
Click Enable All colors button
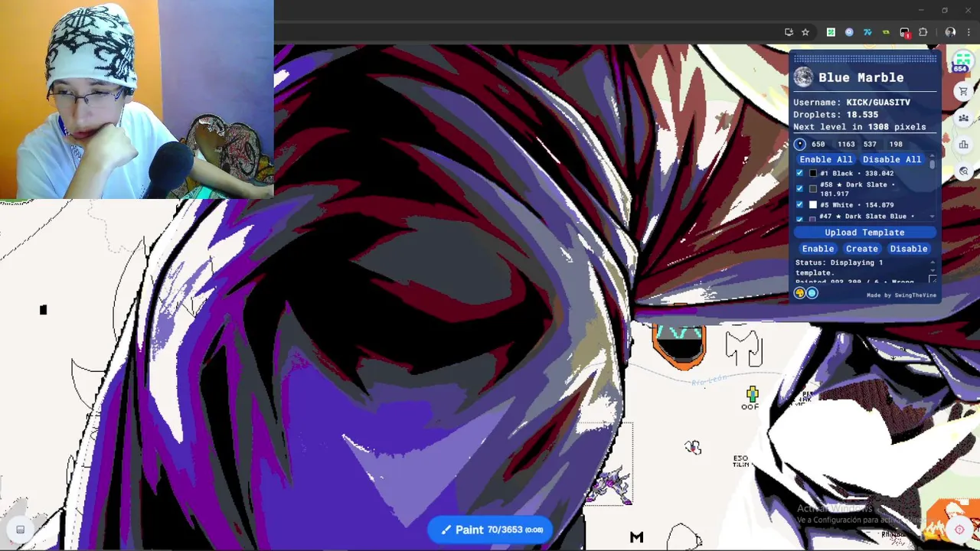click(x=825, y=159)
